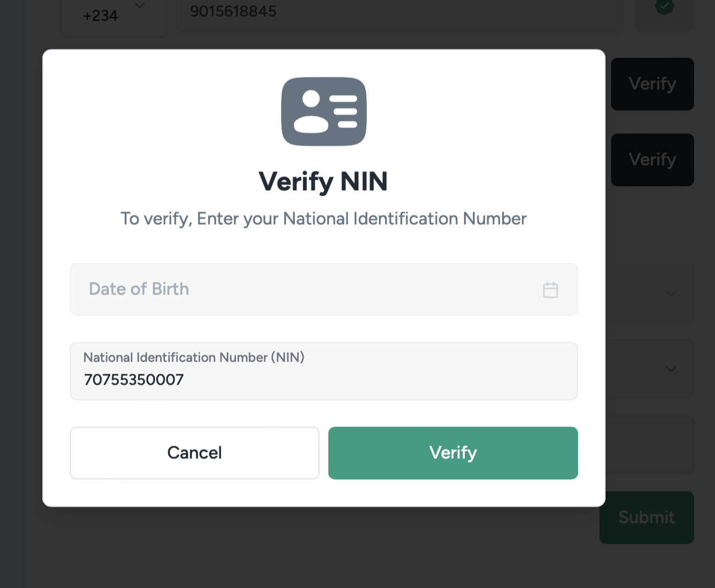Expand the +234 country code dropdown
The width and height of the screenshot is (715, 588).
[140, 6]
